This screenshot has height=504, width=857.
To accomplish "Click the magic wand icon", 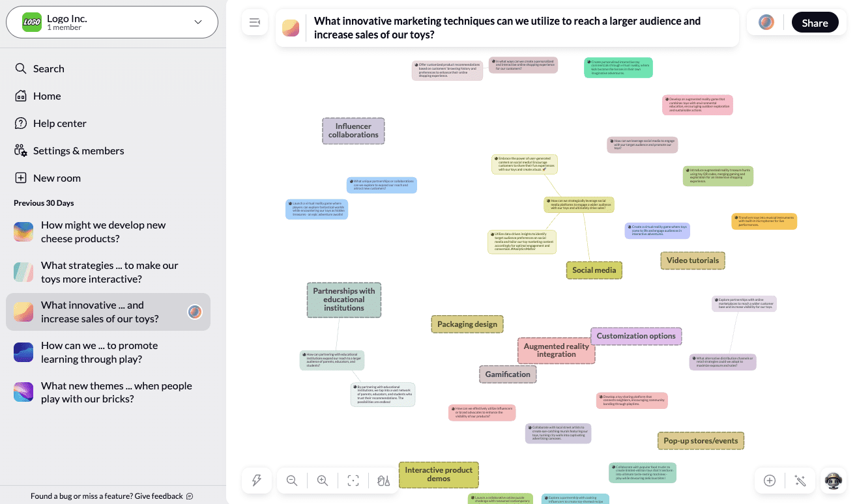I will point(800,481).
